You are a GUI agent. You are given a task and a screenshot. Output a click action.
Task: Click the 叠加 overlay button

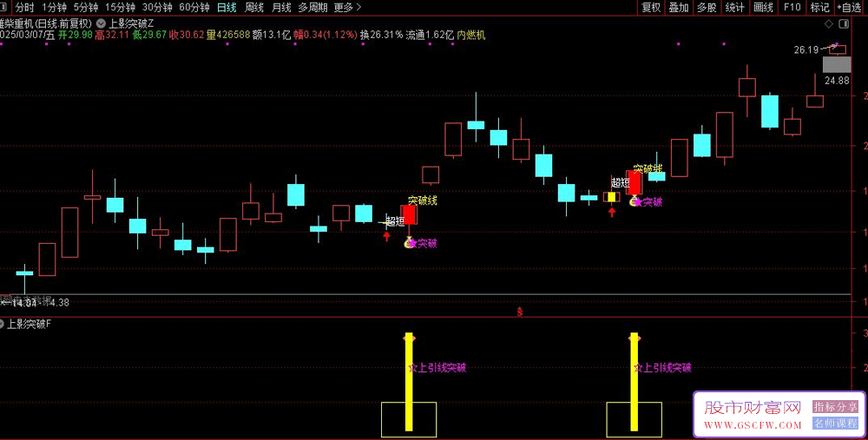(679, 7)
